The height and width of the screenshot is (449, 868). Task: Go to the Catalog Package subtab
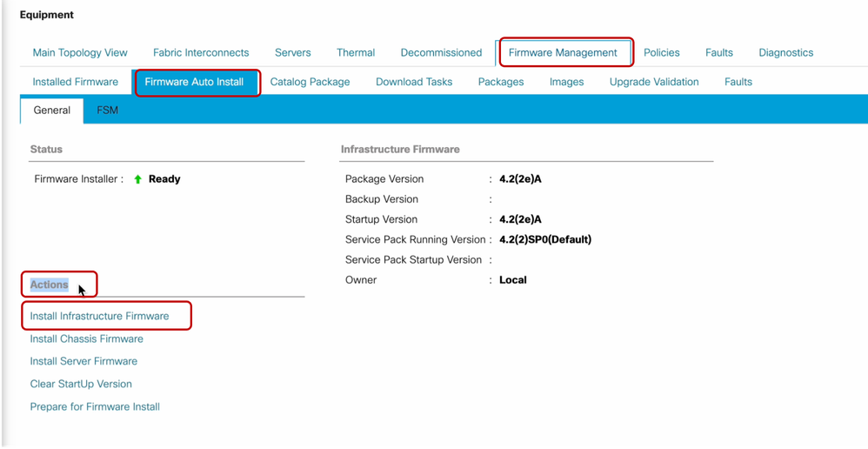pos(310,82)
